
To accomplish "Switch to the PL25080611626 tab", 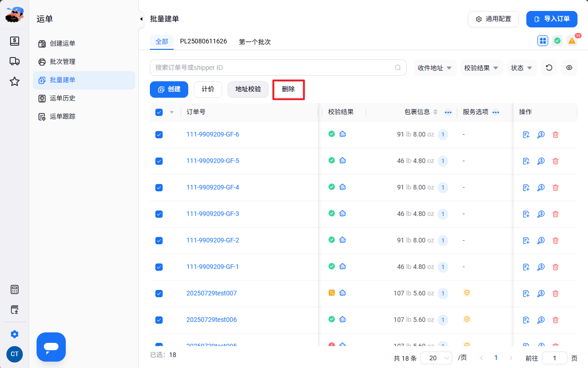I will click(203, 41).
